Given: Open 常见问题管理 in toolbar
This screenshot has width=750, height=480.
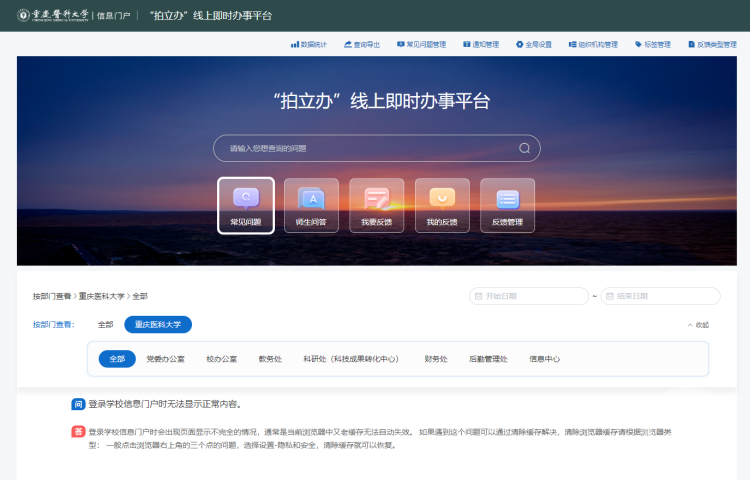Looking at the screenshot, I should tap(421, 45).
